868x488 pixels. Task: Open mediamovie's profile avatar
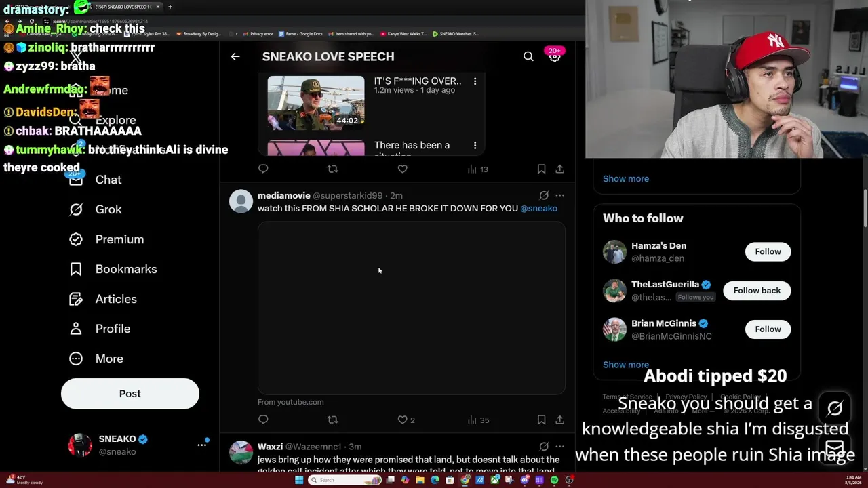point(241,201)
